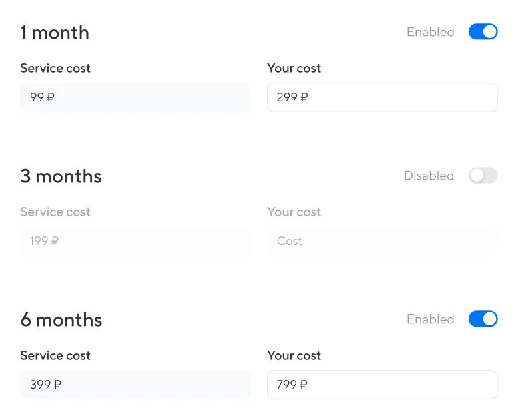The height and width of the screenshot is (420, 518).
Task: Click the 199 ₽ service cost field
Action: [x=135, y=241]
